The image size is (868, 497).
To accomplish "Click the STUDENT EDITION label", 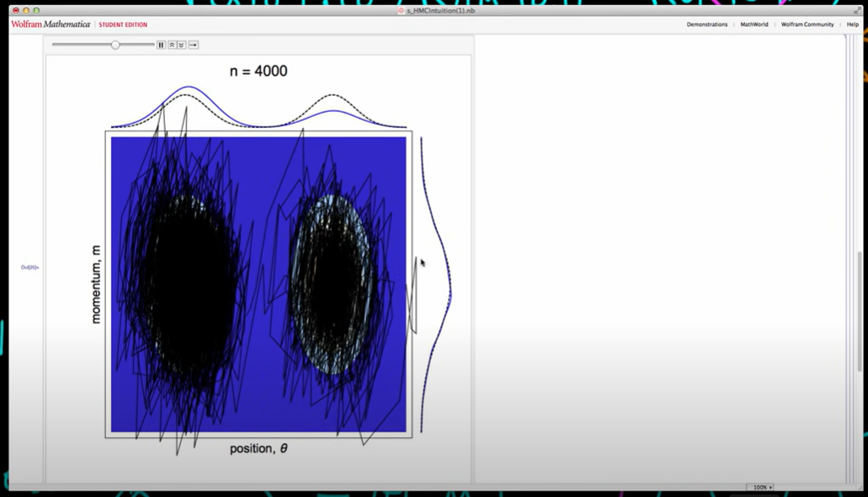I will click(x=123, y=24).
